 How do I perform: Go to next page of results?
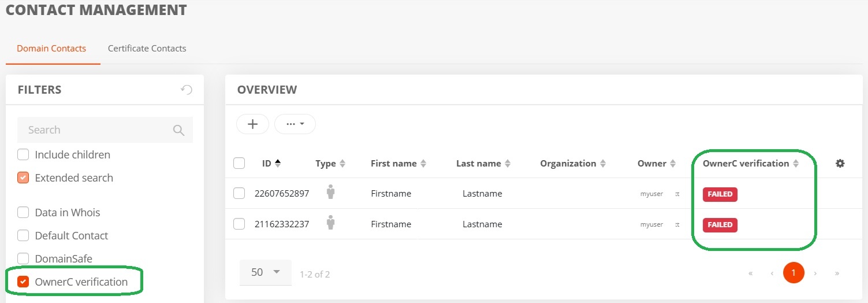click(x=815, y=273)
